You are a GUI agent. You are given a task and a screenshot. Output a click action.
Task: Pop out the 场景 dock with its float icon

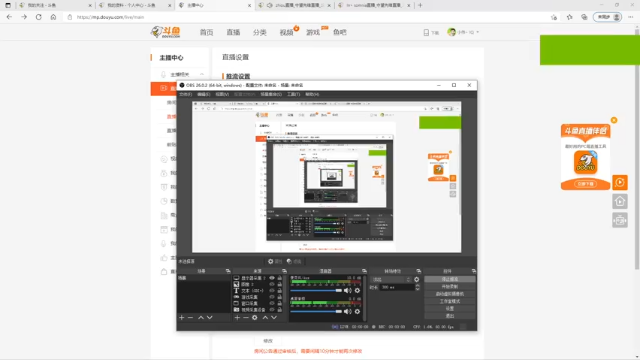(228, 271)
